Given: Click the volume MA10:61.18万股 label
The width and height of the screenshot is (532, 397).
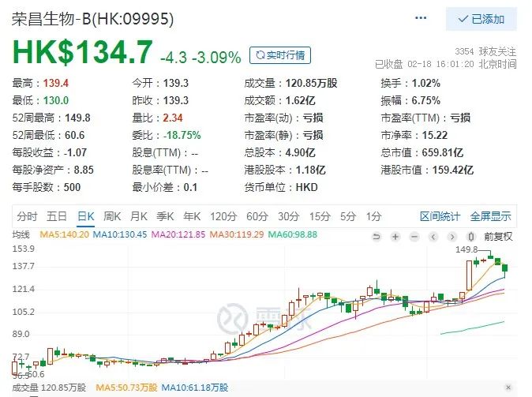Looking at the screenshot, I should click(x=194, y=388).
